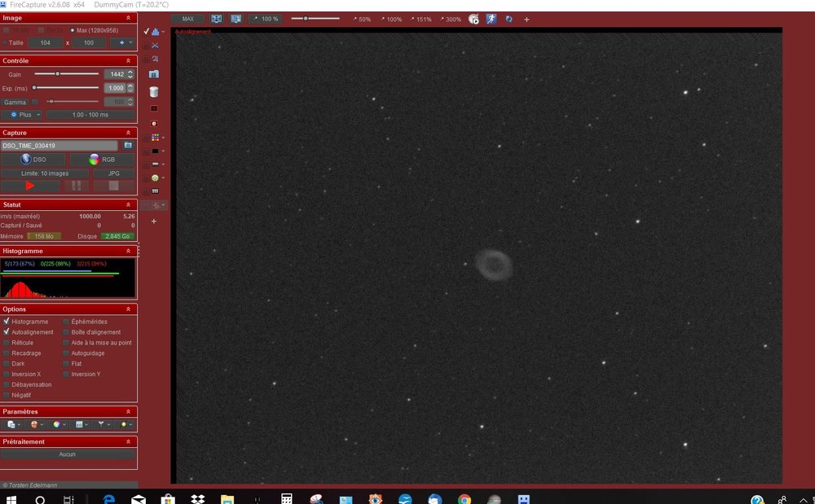The height and width of the screenshot is (504, 815).
Task: Collapse the Image panel
Action: [x=129, y=18]
